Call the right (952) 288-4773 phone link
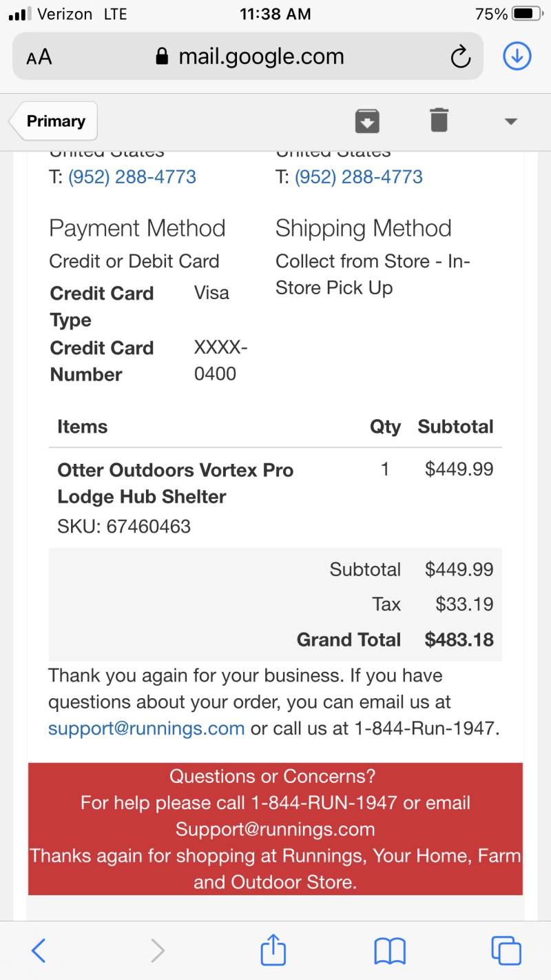Image resolution: width=551 pixels, height=980 pixels. 359,177
